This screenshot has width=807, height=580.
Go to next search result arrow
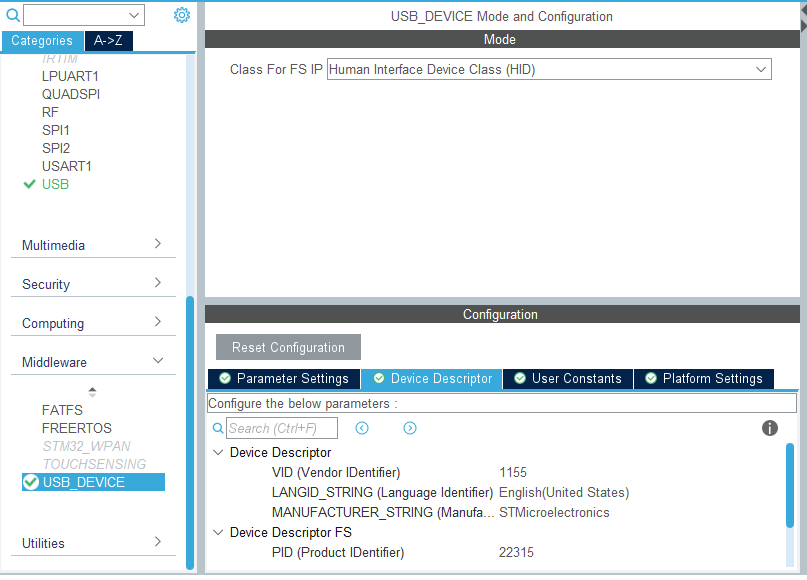[x=410, y=428]
